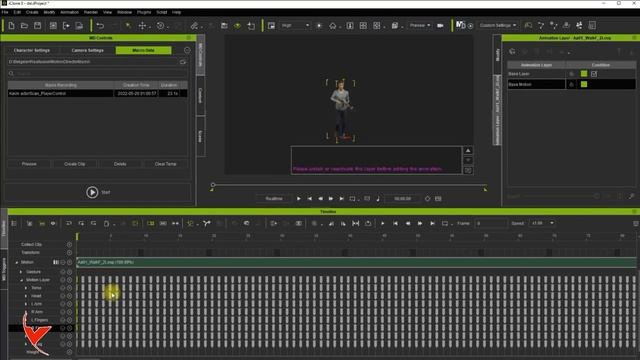Open the File menu
640x360 pixels.
click(5, 12)
